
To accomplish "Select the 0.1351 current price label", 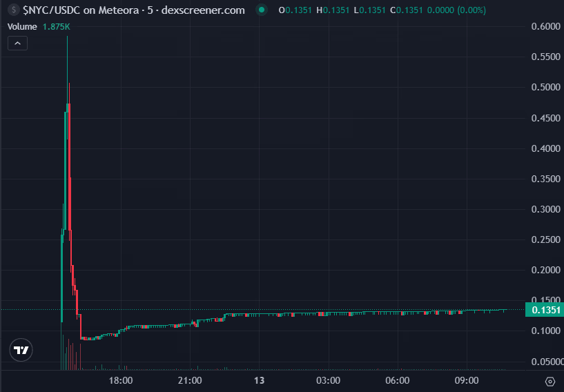I will (545, 310).
